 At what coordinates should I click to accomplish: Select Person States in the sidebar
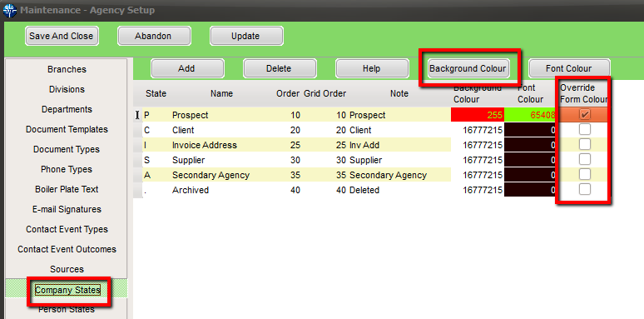(67, 309)
